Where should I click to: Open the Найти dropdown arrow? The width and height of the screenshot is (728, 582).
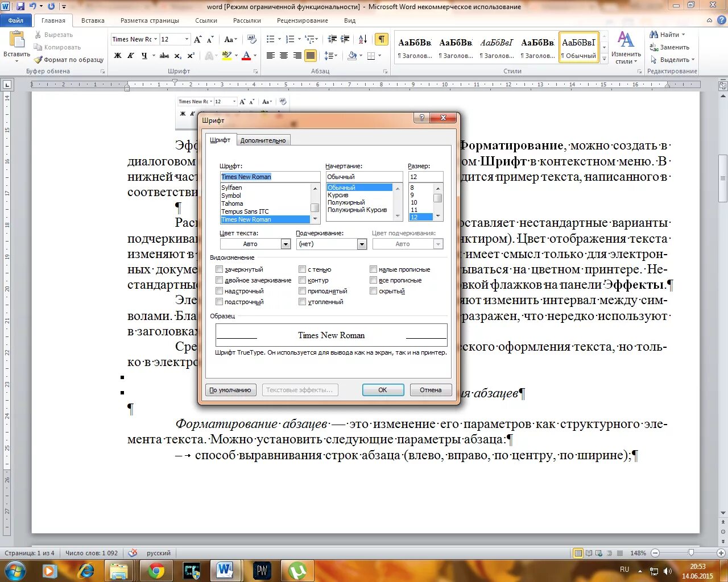tap(684, 35)
